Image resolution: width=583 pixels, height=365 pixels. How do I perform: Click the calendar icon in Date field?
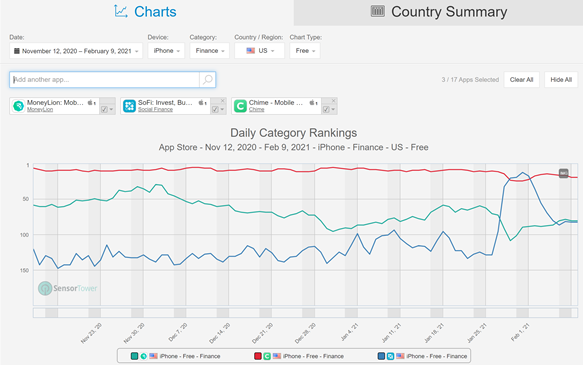[17, 51]
